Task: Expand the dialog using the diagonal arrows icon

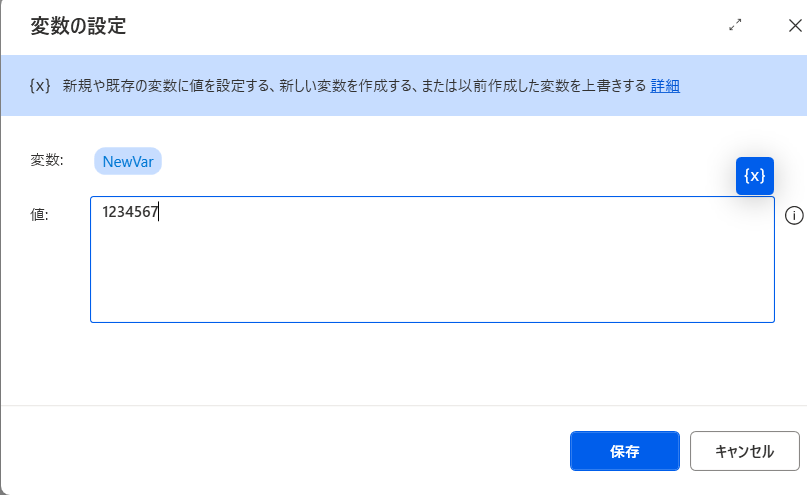Action: point(735,25)
